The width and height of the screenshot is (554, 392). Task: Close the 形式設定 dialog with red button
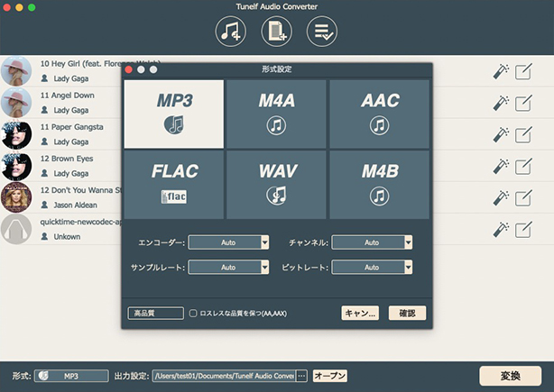click(129, 70)
